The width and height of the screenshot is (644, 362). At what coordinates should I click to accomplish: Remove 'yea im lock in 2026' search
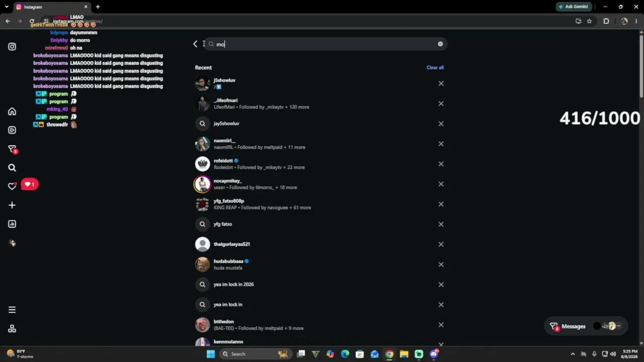tap(441, 285)
